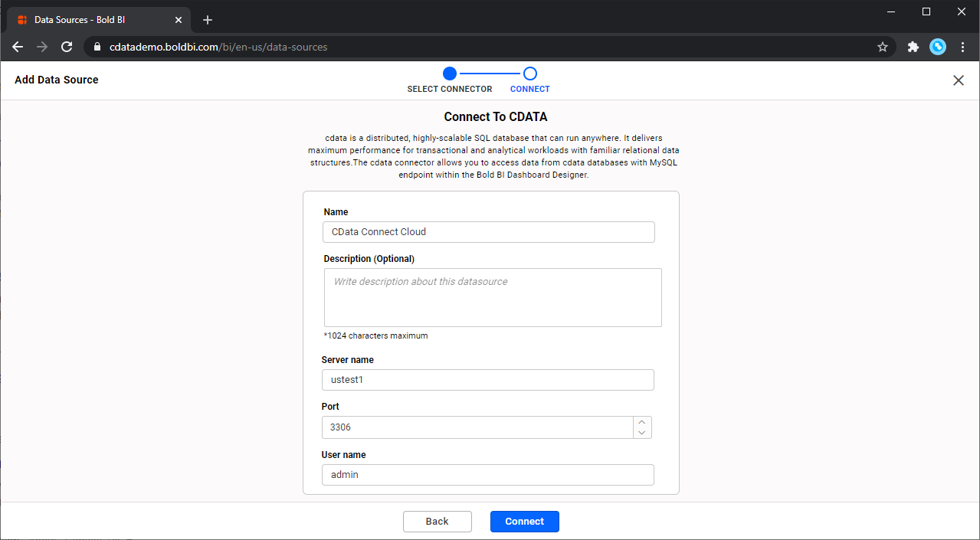Open the Extensions puzzle icon

pyautogui.click(x=913, y=47)
